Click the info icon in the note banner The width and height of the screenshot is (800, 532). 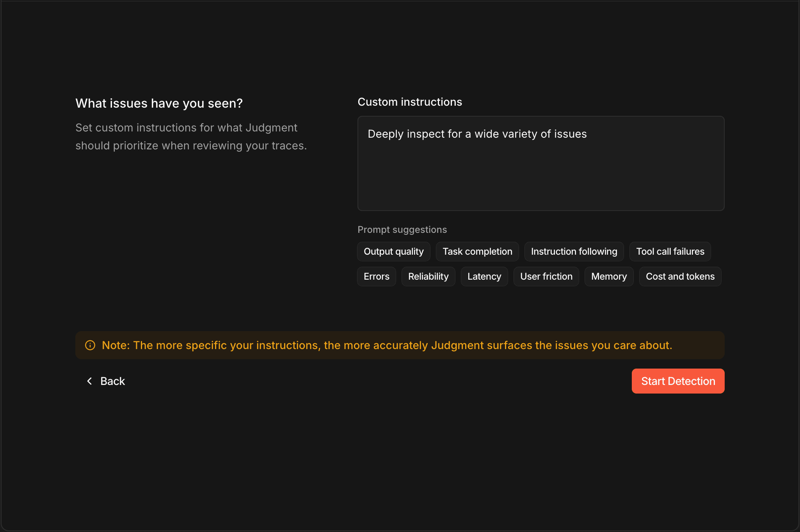(x=90, y=345)
